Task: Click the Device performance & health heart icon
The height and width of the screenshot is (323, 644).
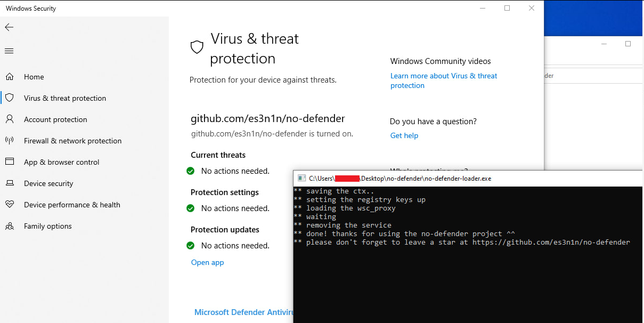Action: 9,205
